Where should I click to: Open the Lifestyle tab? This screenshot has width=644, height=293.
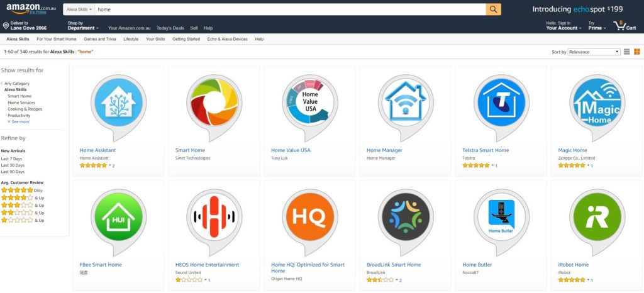131,39
